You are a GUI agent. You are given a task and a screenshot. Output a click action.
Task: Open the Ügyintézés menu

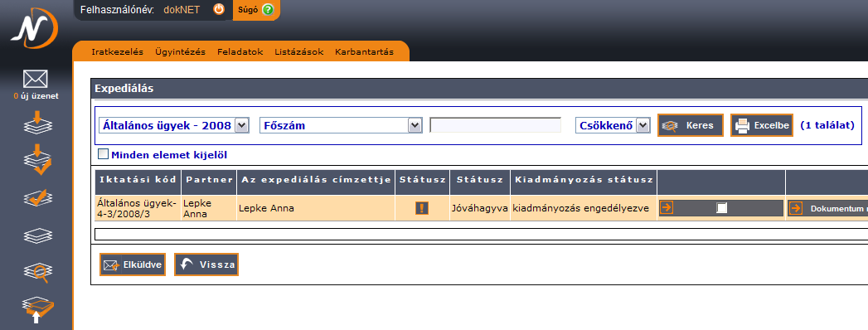pyautogui.click(x=181, y=52)
